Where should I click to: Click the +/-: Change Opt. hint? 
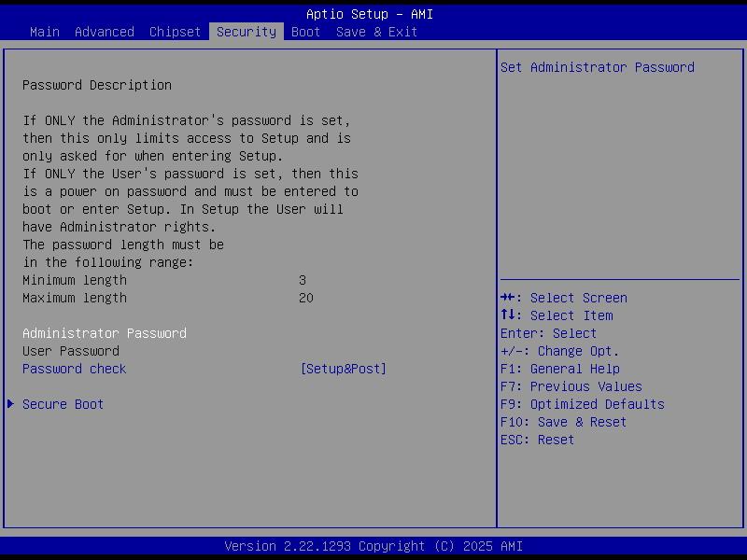(559, 351)
